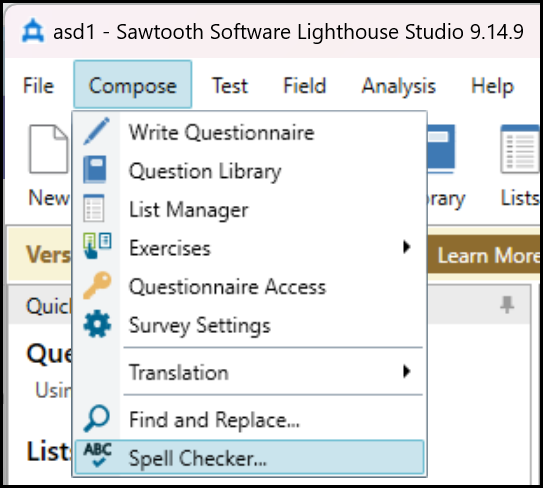Open the File menu
This screenshot has width=543, height=488.
(x=38, y=85)
